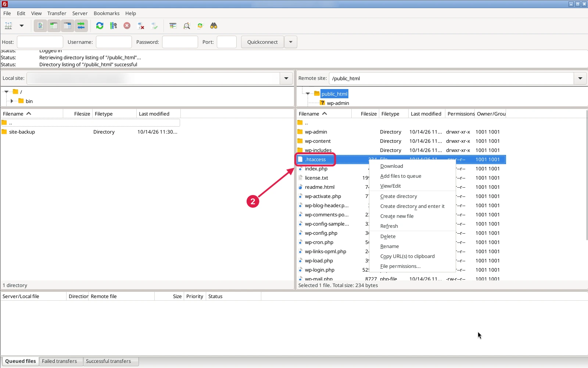588x368 pixels.
Task: Open the Edit menu
Action: coord(21,13)
